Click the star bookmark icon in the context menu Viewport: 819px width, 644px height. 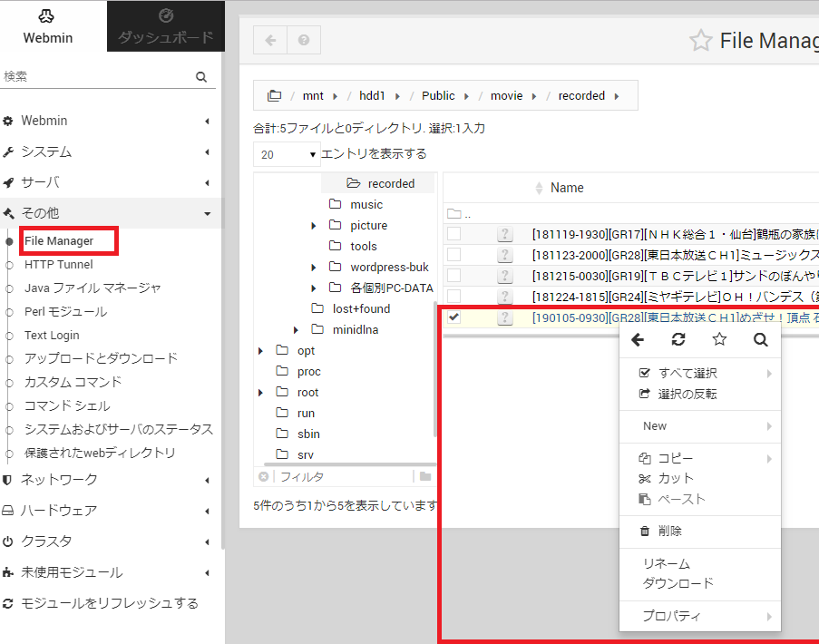pos(718,339)
